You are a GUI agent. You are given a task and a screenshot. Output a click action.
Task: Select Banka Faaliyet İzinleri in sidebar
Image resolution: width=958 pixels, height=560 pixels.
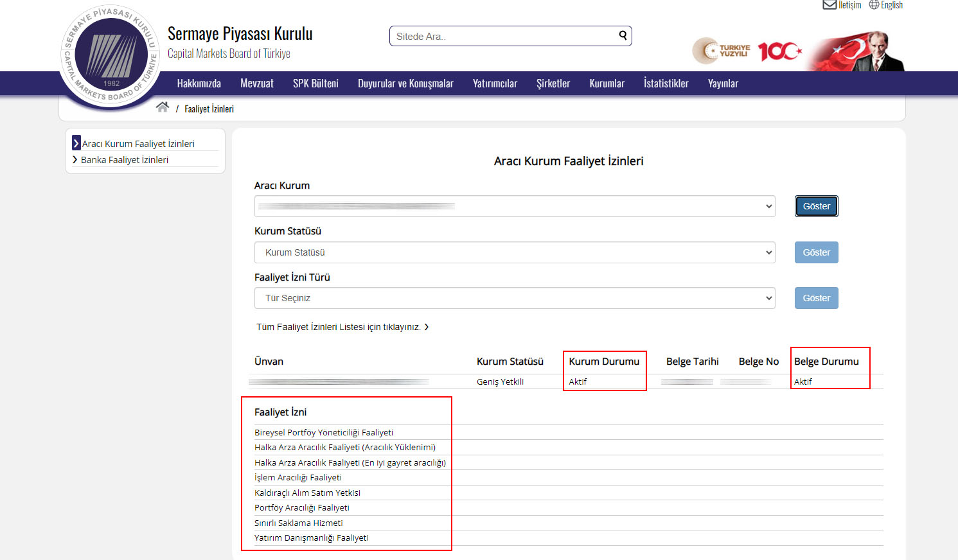click(x=124, y=160)
